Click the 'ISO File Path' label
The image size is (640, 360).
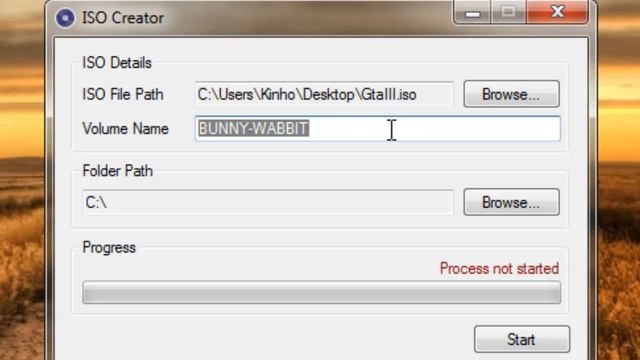point(123,94)
